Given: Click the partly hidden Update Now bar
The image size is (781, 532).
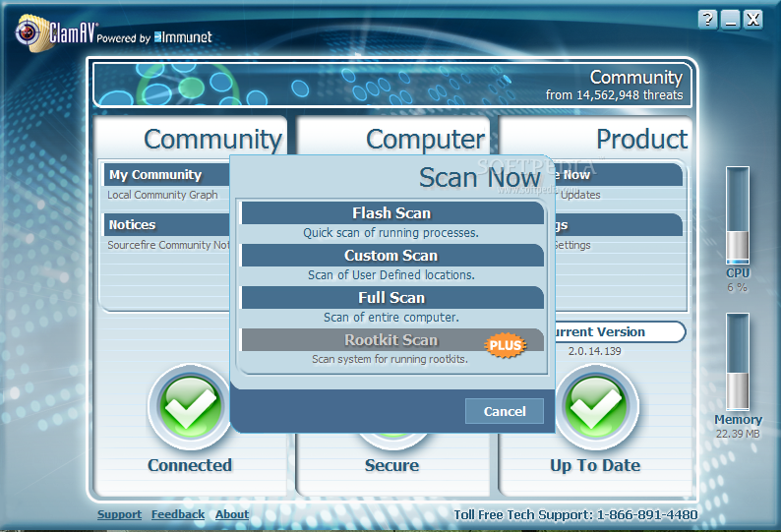Looking at the screenshot, I should click(x=618, y=175).
